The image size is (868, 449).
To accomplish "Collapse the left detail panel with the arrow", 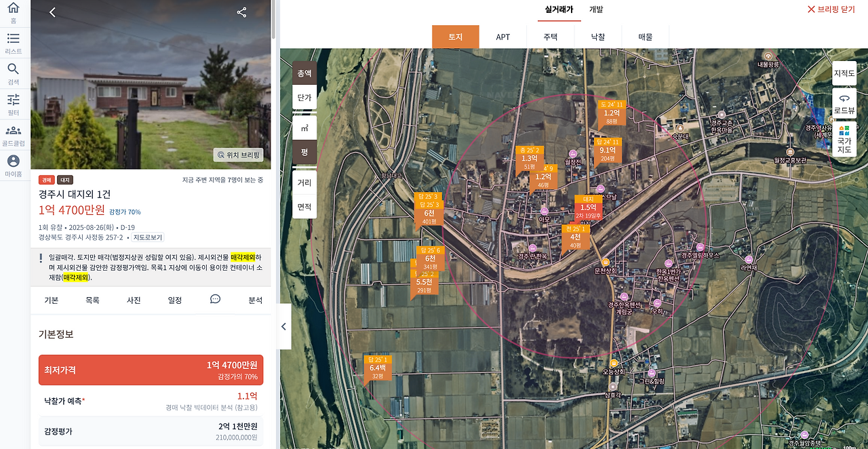I will tap(284, 326).
